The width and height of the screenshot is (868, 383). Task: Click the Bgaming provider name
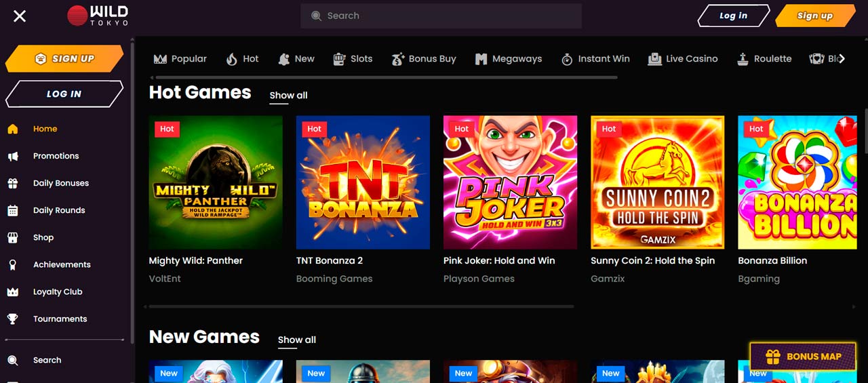point(759,279)
